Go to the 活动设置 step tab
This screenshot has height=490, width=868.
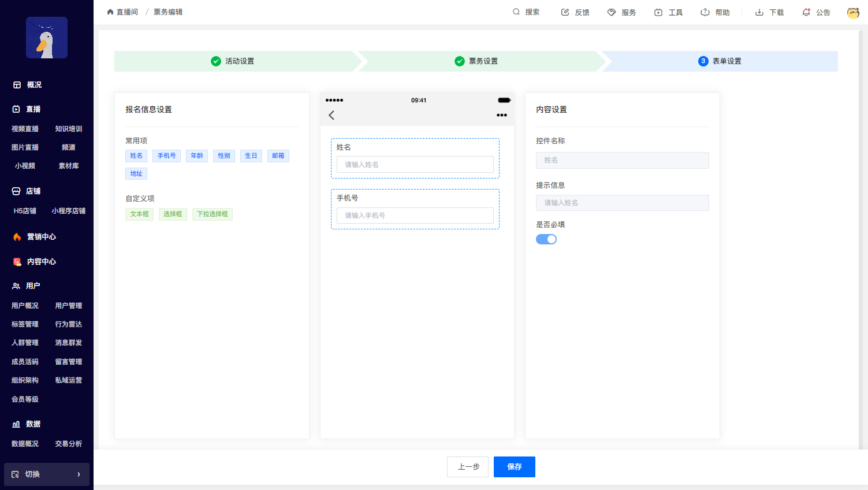pos(233,61)
